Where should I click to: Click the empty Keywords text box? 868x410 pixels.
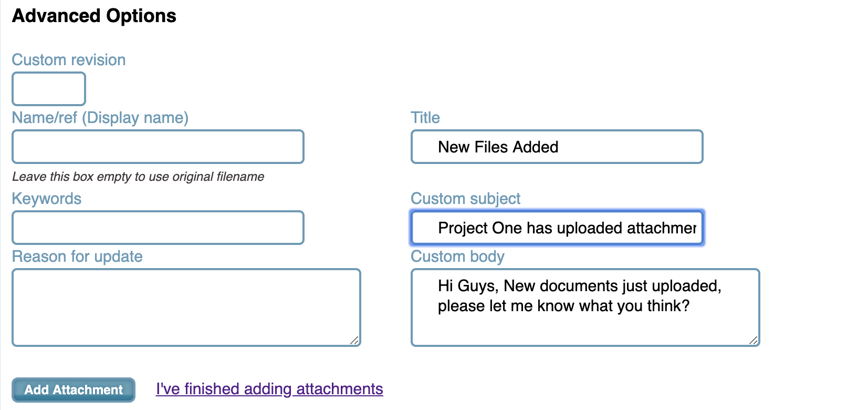click(158, 228)
